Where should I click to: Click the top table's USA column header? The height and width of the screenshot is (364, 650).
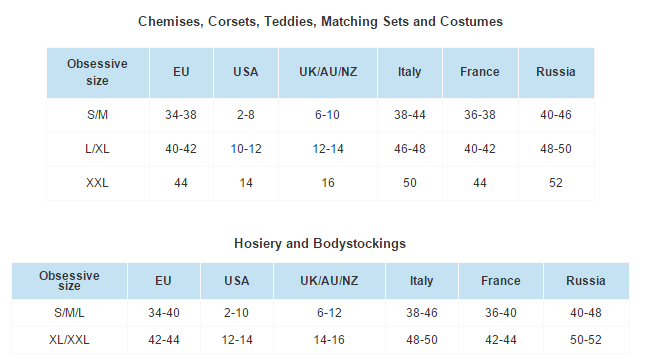tap(245, 72)
